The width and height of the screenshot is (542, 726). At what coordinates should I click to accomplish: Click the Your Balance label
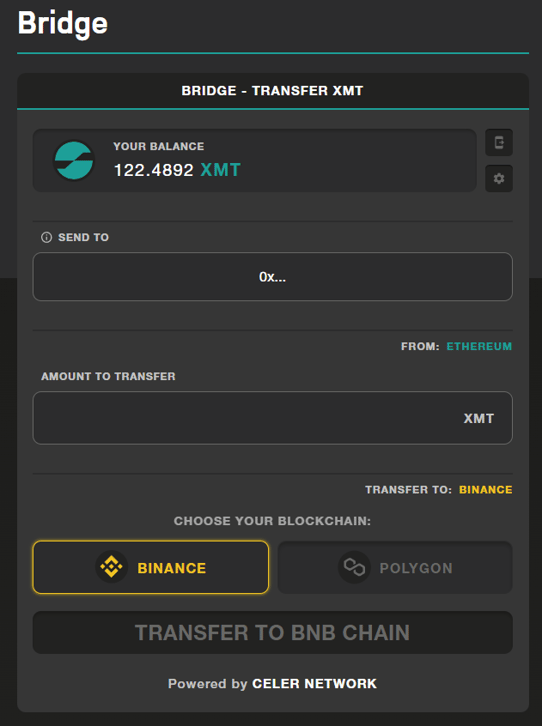click(x=159, y=146)
